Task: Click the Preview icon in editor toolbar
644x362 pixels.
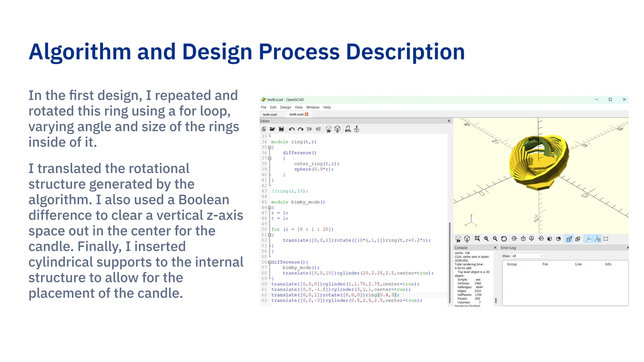Action: [x=329, y=129]
